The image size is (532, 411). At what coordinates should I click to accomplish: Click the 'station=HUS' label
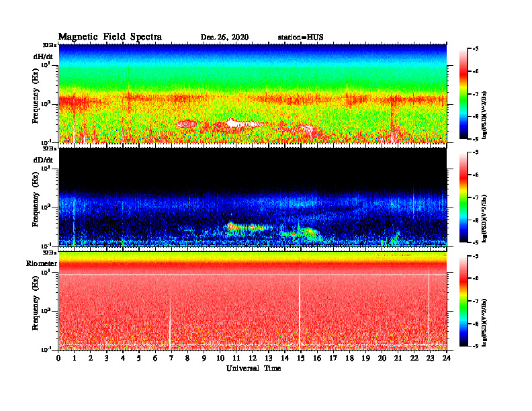(x=301, y=38)
